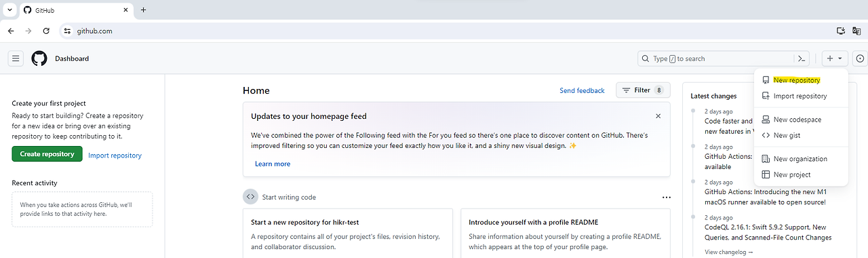868x258 pixels.
Task: Click the install app icon in address bar
Action: pos(841,31)
